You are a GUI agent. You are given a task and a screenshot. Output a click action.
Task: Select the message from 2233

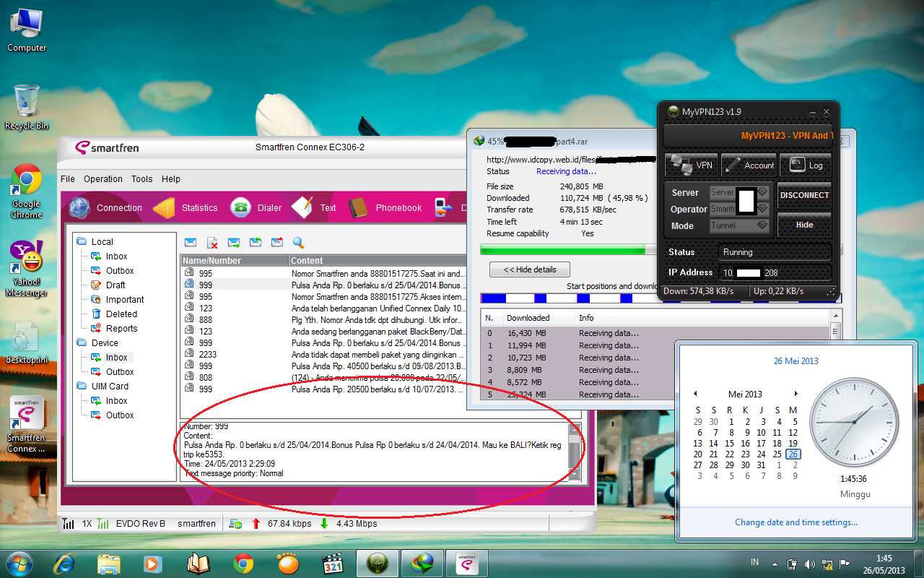(324, 355)
